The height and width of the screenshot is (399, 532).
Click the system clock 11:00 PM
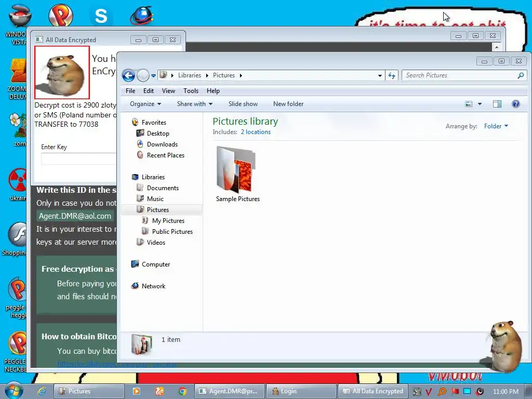pos(506,391)
